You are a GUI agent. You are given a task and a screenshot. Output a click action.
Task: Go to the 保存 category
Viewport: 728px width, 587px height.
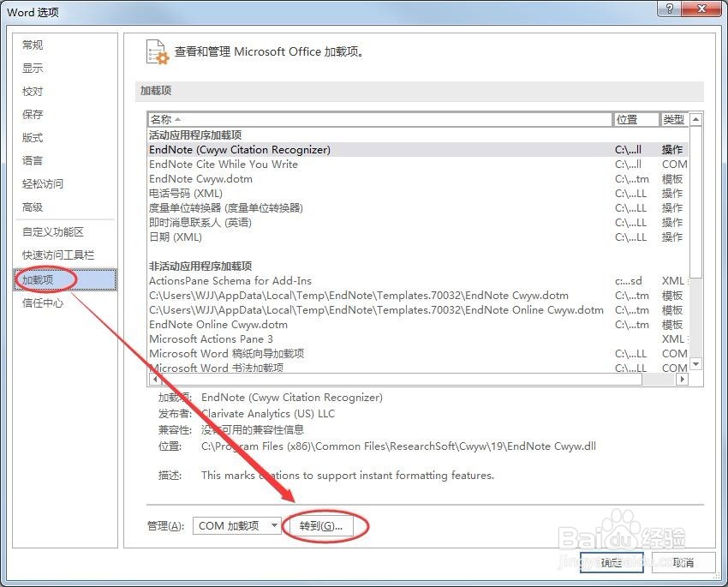(33, 114)
